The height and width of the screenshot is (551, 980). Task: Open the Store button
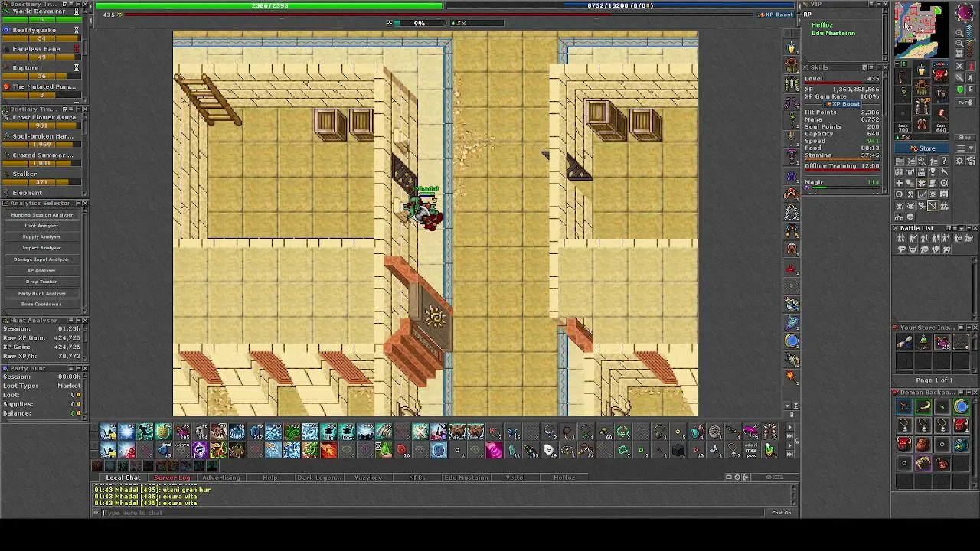tap(922, 148)
